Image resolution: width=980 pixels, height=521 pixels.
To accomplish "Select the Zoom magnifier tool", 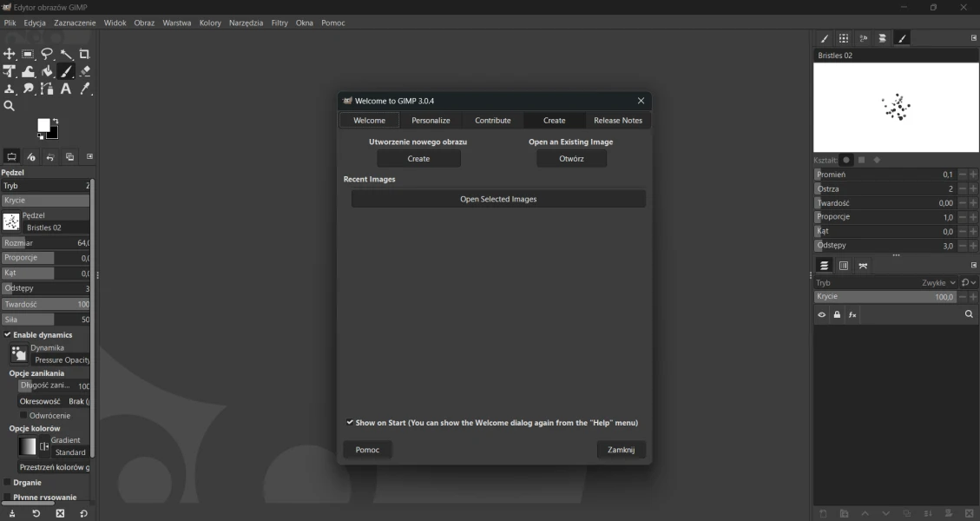I will pos(10,107).
